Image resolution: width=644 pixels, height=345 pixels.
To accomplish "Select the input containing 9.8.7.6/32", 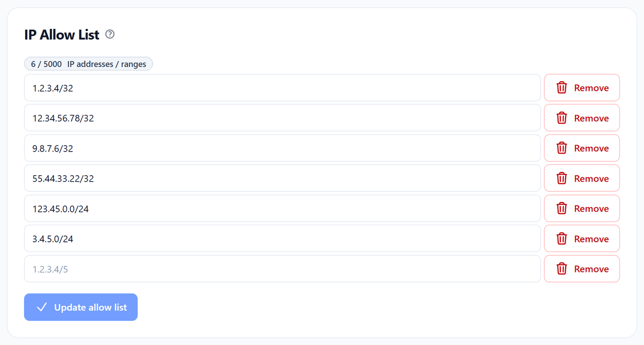I will coord(282,148).
